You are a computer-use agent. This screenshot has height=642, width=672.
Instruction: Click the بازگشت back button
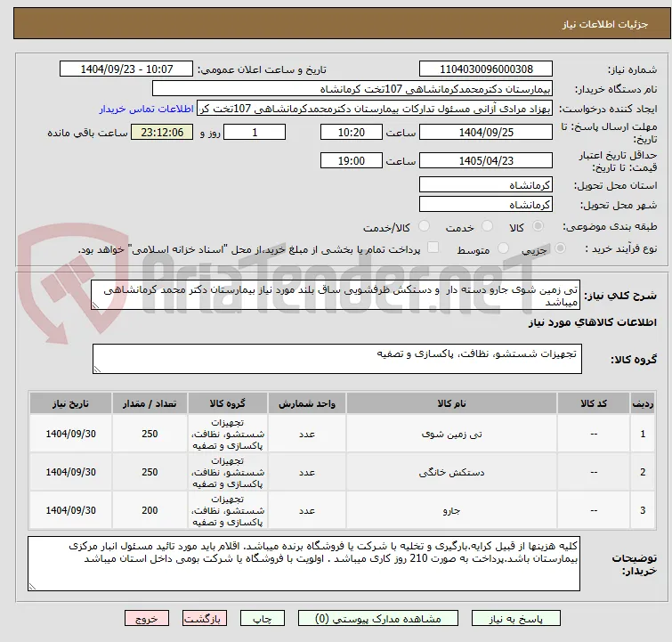click(205, 619)
